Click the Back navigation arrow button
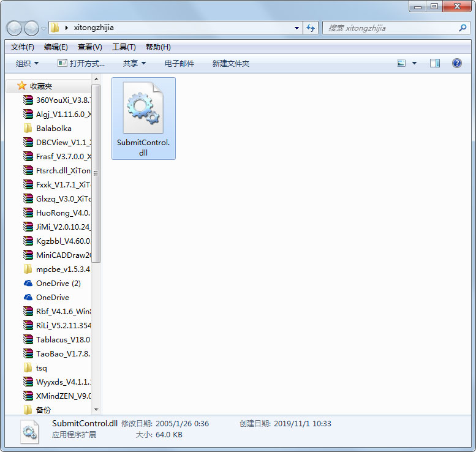The width and height of the screenshot is (476, 452). point(14,29)
